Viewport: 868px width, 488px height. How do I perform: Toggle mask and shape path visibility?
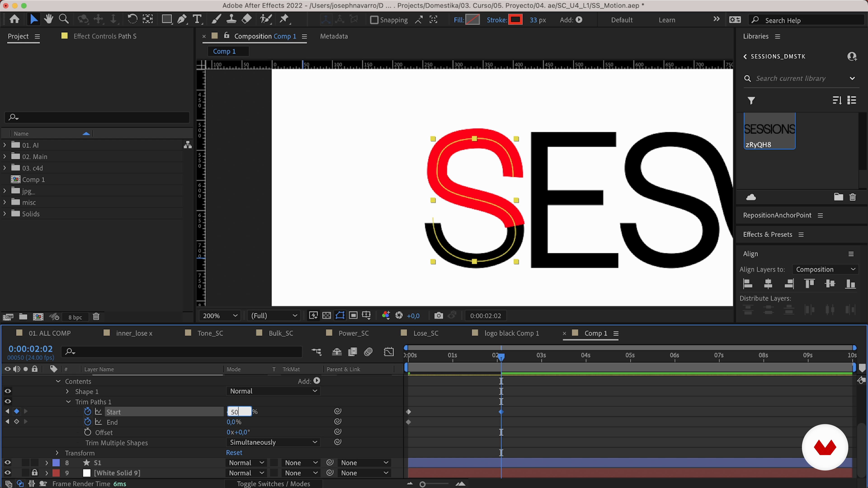340,316
